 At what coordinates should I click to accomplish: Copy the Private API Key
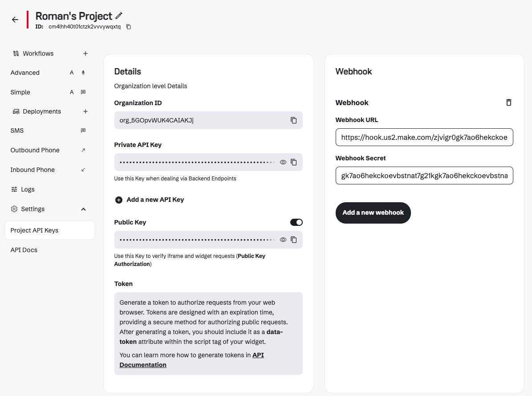pos(294,162)
